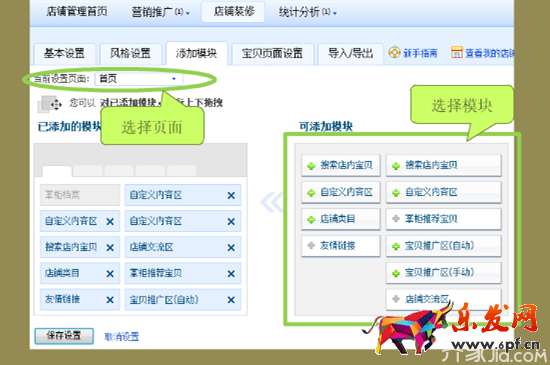
Task: Click green plus icon beside available 店铺类目
Action: [311, 219]
